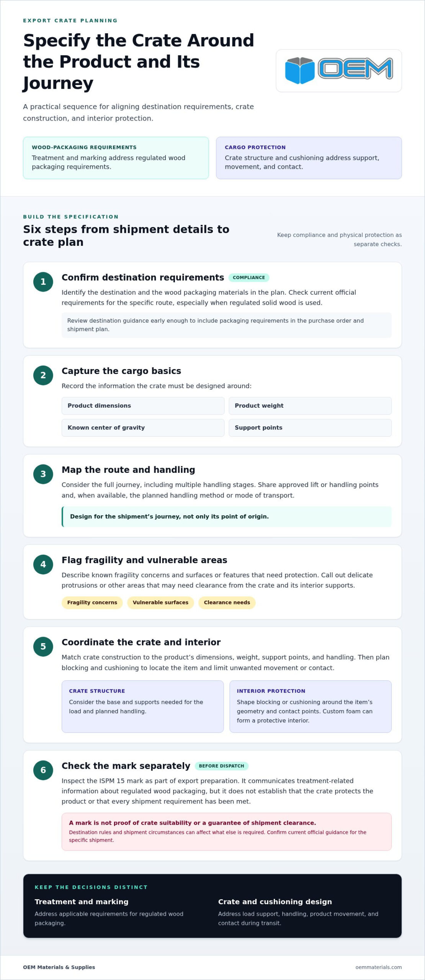This screenshot has width=425, height=980.
Task: Click the step 1 number circle
Action: tap(43, 282)
